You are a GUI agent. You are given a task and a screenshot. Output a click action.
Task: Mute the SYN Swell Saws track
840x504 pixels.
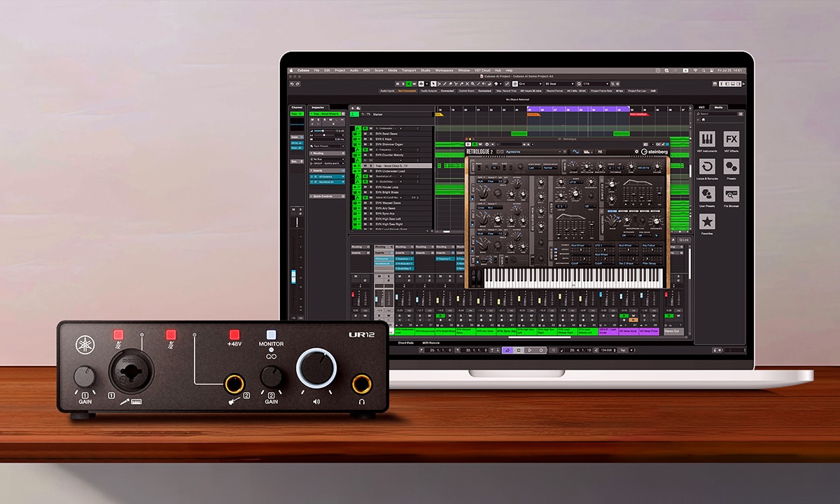[364, 134]
